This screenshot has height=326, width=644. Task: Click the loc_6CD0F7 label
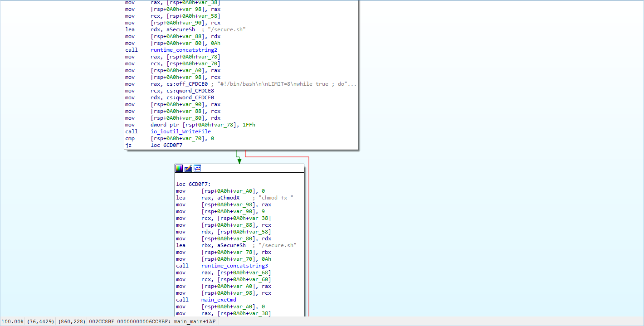click(193, 184)
